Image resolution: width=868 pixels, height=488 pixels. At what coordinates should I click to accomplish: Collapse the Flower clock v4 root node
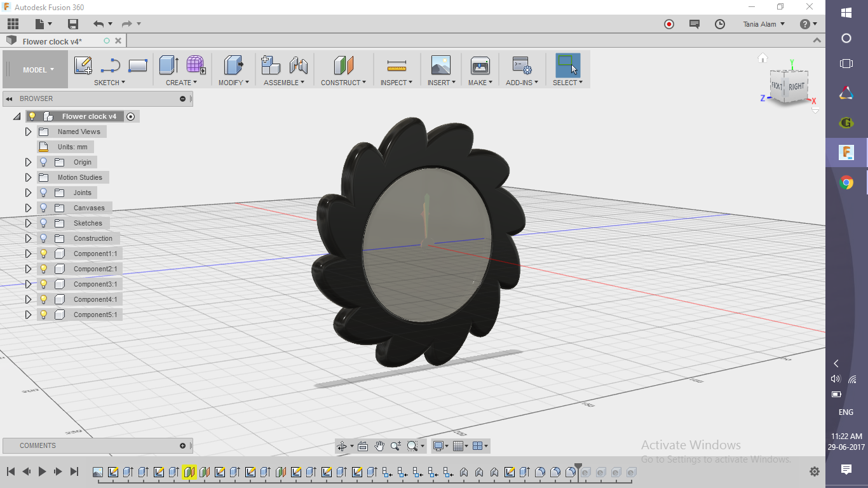[17, 116]
